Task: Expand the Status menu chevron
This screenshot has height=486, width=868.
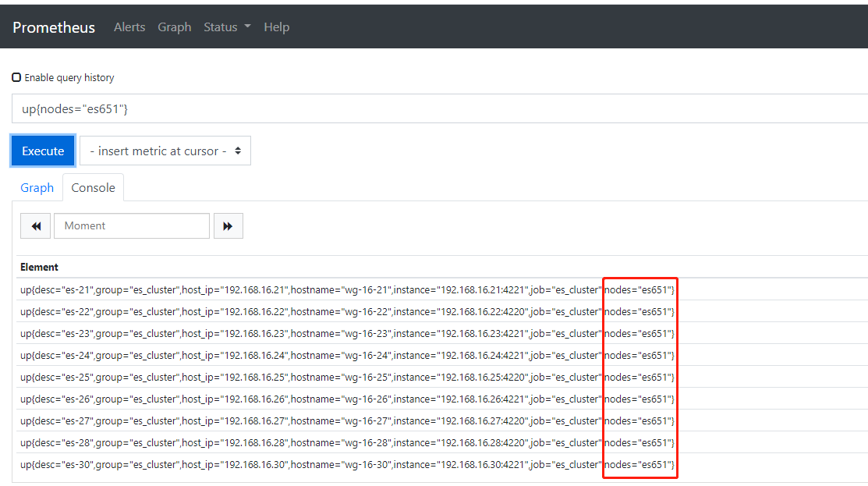Action: click(248, 27)
